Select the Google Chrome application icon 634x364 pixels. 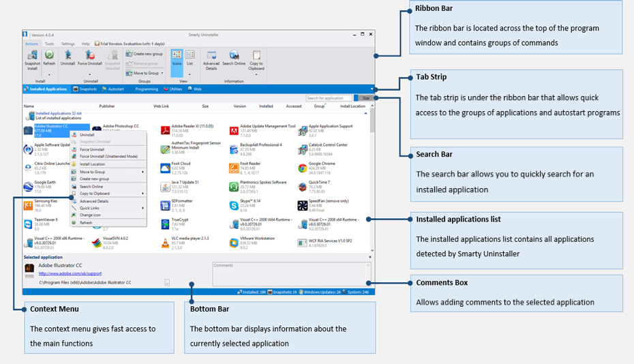tap(303, 168)
